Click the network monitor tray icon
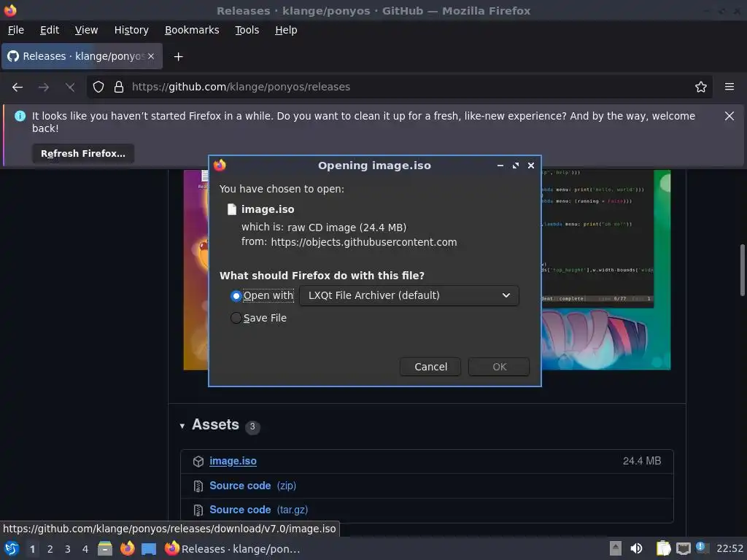 coord(683,548)
